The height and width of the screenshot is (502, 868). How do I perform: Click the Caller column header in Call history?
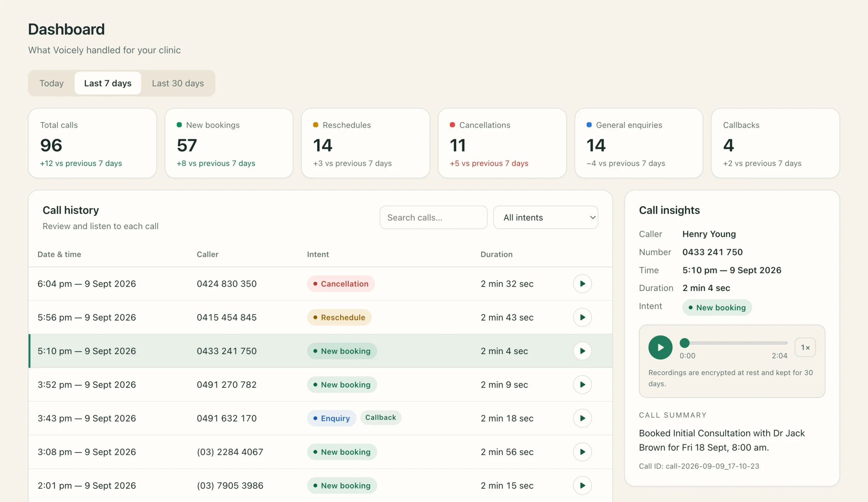point(208,254)
